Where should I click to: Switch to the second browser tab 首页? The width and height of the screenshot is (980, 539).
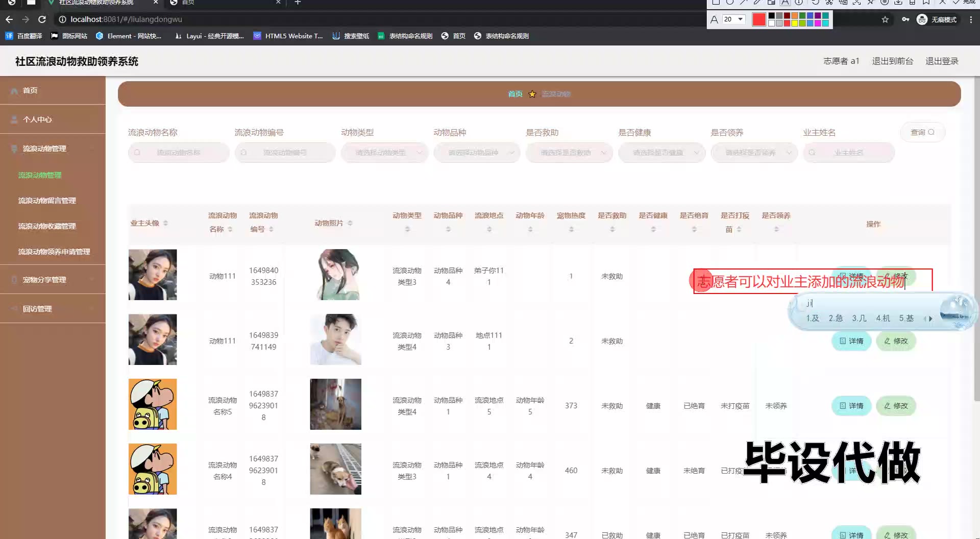tap(225, 3)
